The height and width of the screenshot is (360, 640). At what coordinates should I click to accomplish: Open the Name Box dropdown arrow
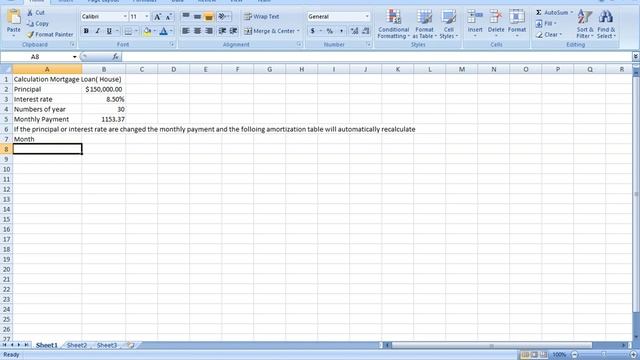click(75, 57)
